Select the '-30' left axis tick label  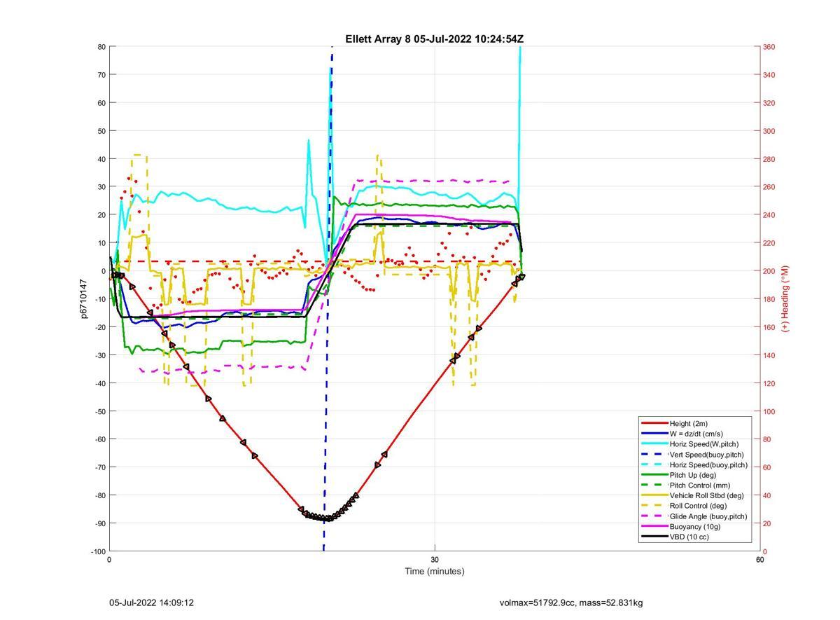99,356
